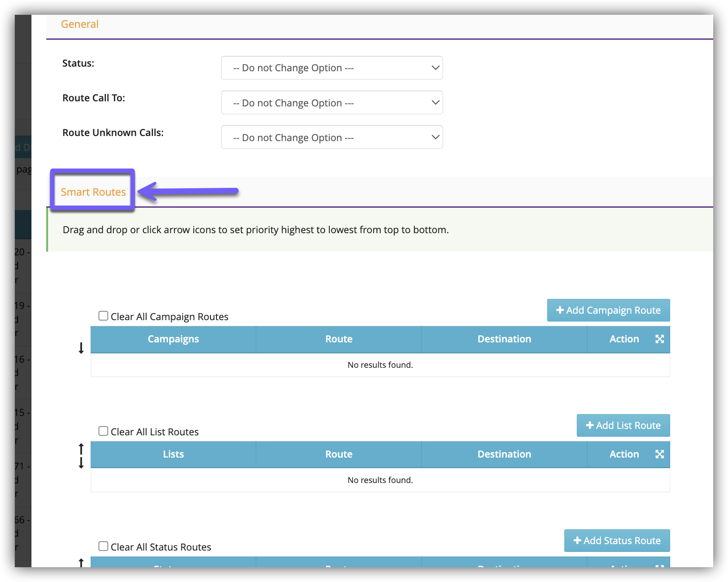728x582 pixels.
Task: Click expand icon in Lists table Action header
Action: click(660, 454)
